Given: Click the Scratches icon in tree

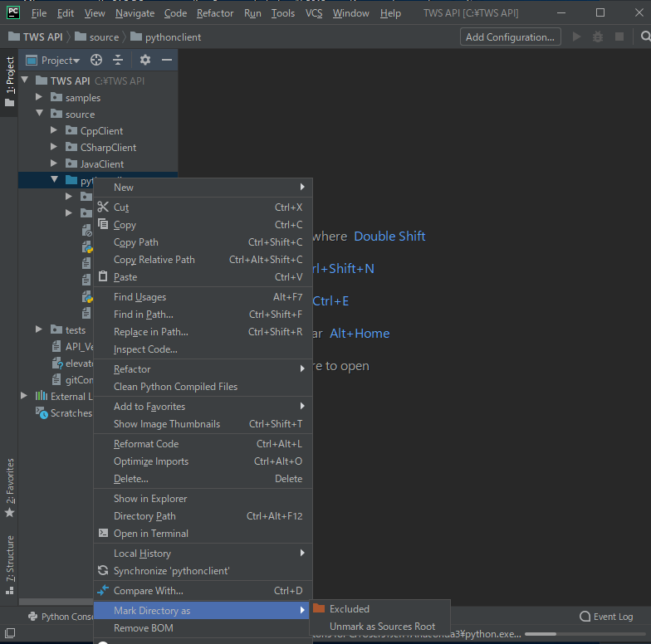Looking at the screenshot, I should click(x=42, y=413).
